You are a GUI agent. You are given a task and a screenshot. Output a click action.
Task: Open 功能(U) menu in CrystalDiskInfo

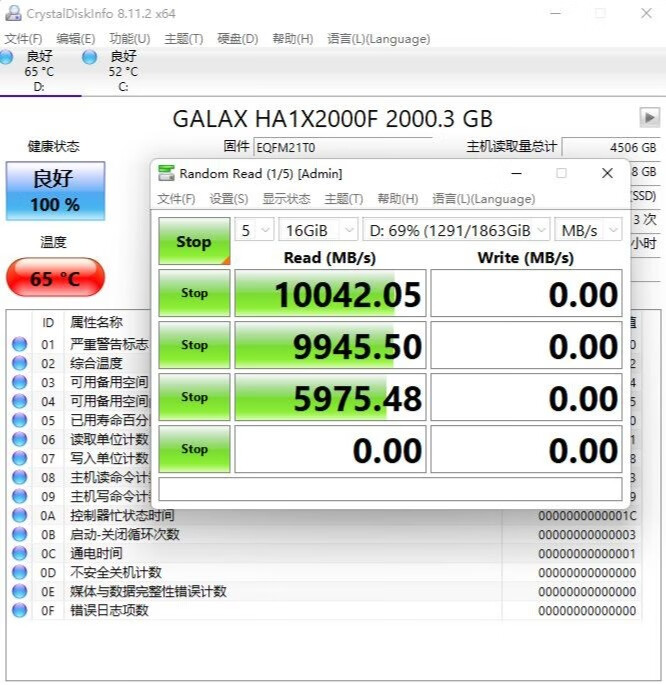[130, 39]
